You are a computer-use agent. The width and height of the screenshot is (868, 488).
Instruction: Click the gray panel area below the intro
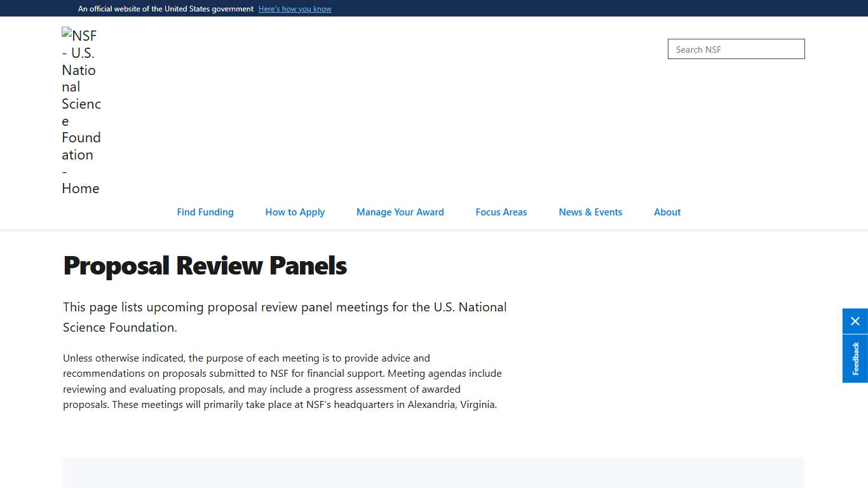433,473
